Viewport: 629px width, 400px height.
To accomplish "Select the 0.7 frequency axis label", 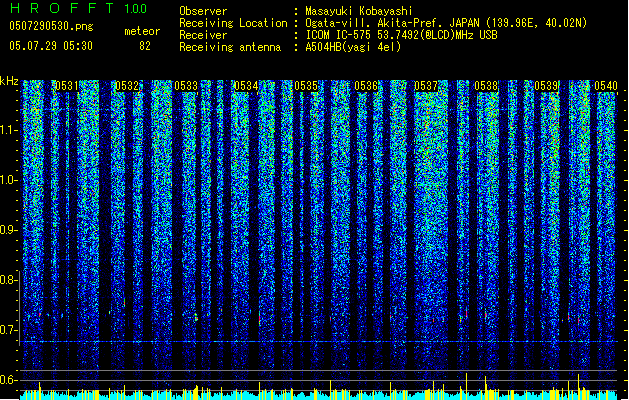I will (x=8, y=330).
